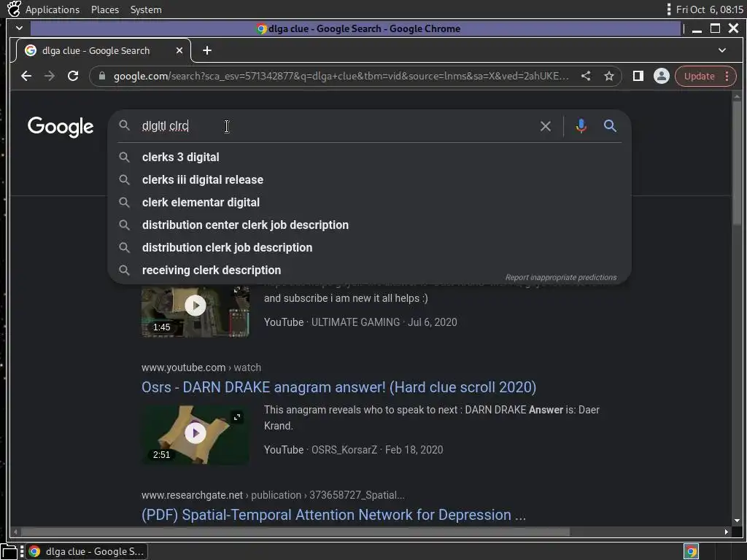The width and height of the screenshot is (747, 560).
Task: Click the Chrome workspace icon in the bottom panel
Action: point(691,551)
